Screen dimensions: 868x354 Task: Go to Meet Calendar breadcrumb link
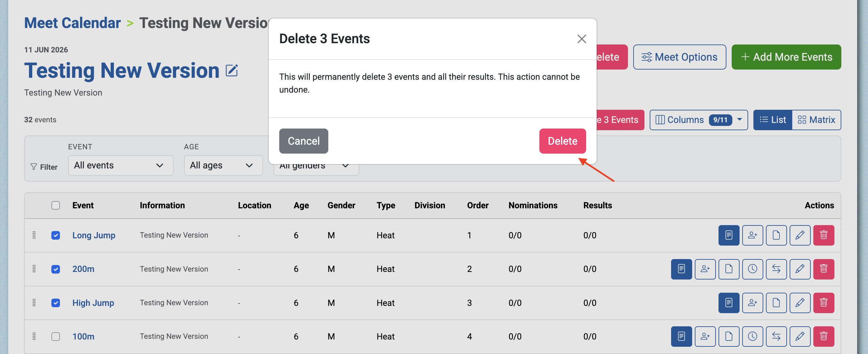click(x=72, y=23)
